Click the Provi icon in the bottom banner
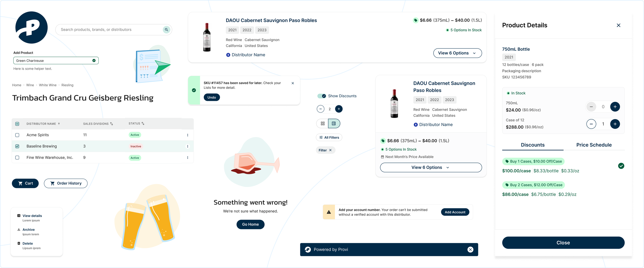644x268 pixels. (x=308, y=249)
